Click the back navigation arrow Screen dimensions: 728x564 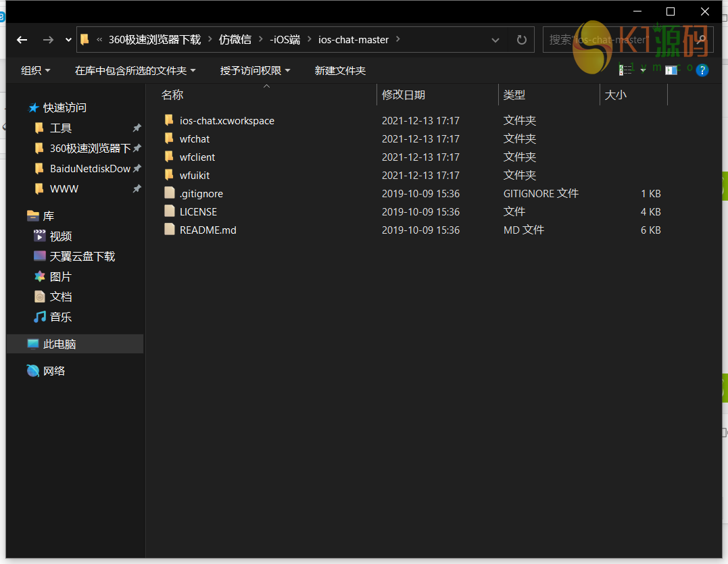pyautogui.click(x=22, y=40)
